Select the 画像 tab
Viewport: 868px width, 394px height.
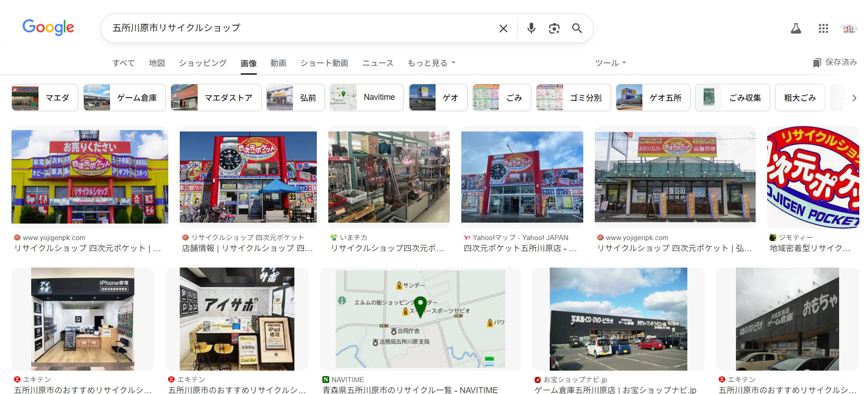pos(249,63)
